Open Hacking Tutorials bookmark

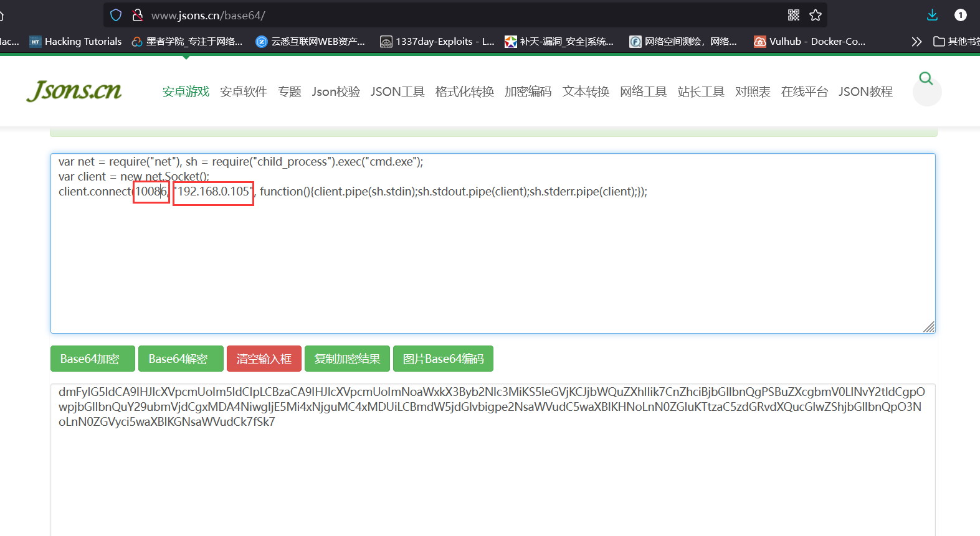pyautogui.click(x=76, y=42)
